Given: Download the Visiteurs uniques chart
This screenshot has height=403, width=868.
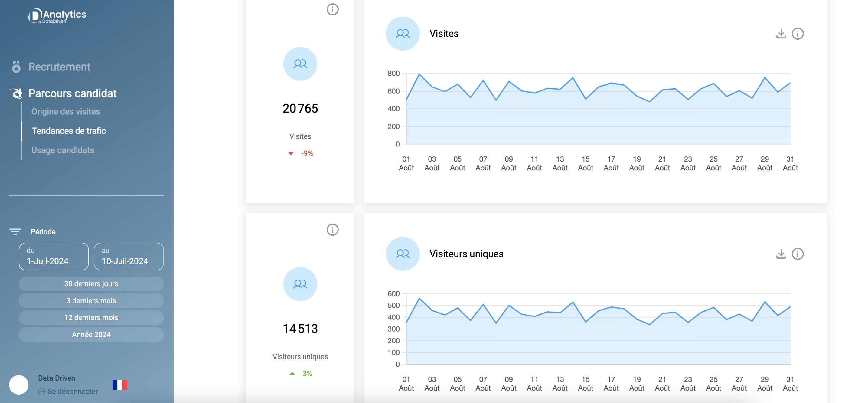Looking at the screenshot, I should click(781, 254).
